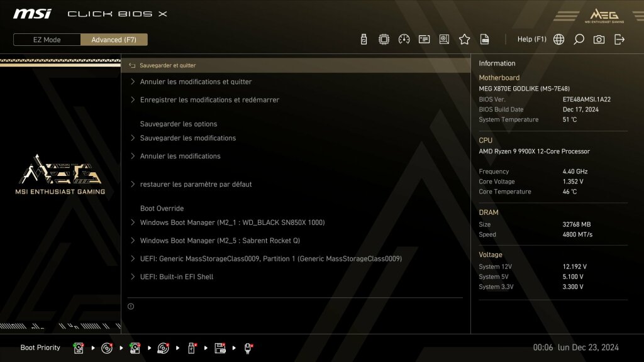Screen dimensions: 644x362
Task: Click System Temperature value 51 °C
Action: [x=570, y=119]
